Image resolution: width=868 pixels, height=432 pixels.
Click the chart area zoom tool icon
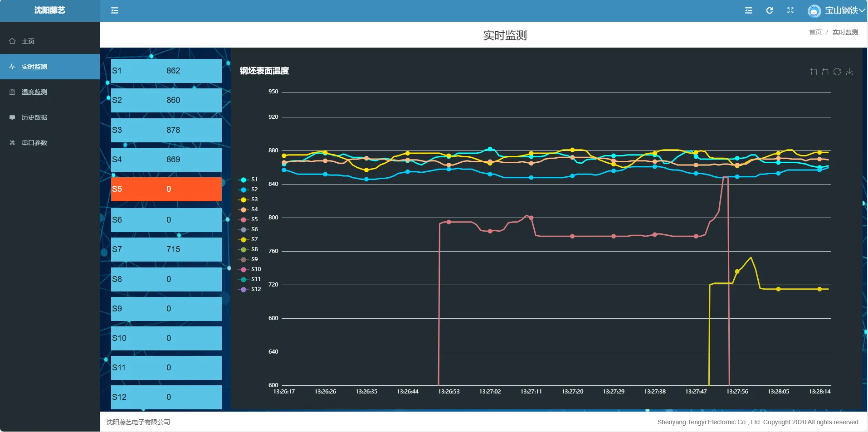(814, 72)
